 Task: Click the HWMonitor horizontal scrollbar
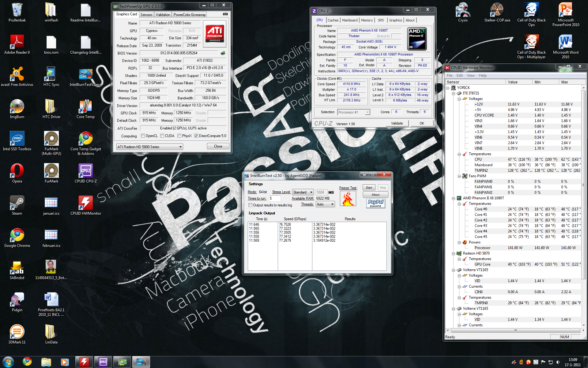(515, 330)
